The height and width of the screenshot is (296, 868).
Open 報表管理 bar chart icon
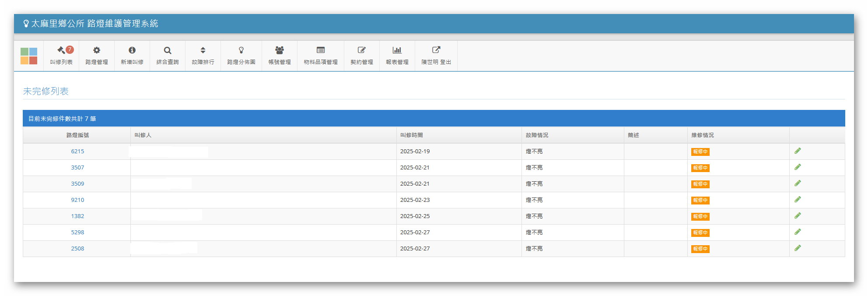pos(397,50)
